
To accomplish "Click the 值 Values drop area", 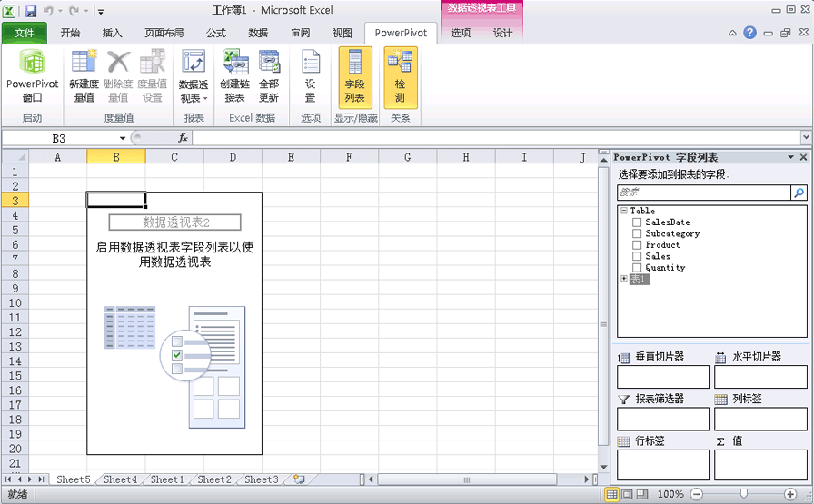I will 760,465.
